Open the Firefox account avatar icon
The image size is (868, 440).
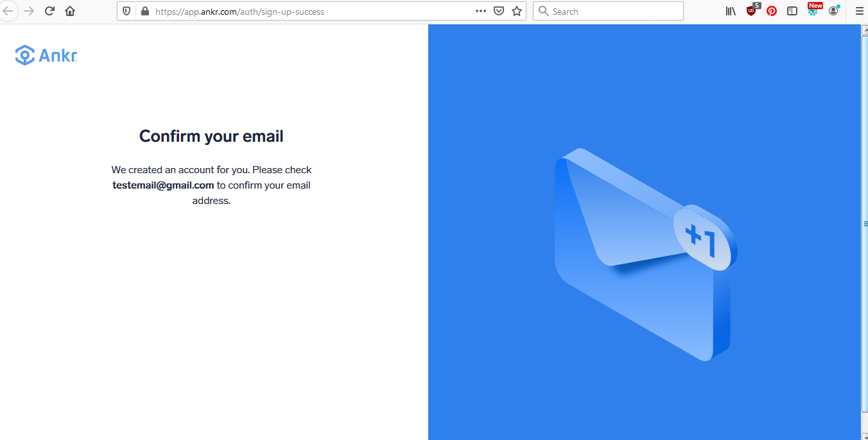[833, 10]
